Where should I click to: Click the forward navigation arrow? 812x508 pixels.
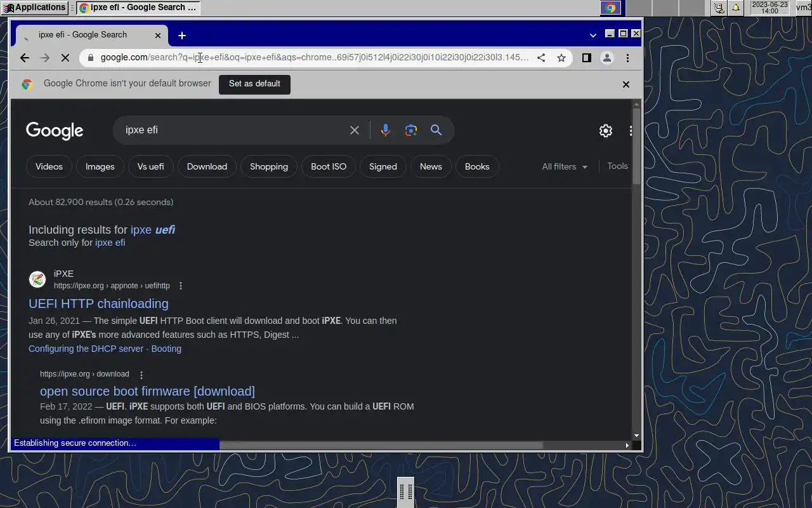44,58
